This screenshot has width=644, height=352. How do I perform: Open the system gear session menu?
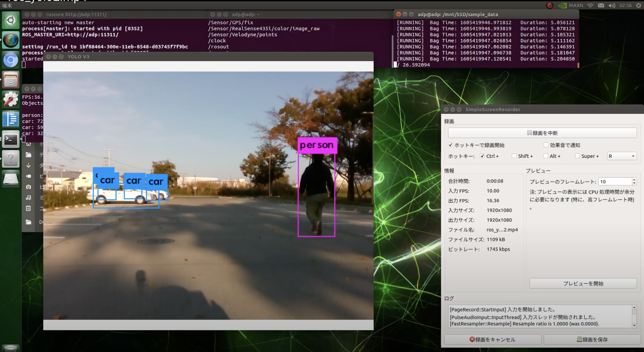(638, 6)
